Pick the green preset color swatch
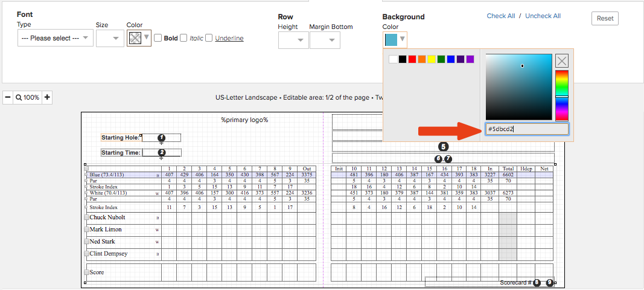Viewport: 644px width, 290px height. (441, 59)
